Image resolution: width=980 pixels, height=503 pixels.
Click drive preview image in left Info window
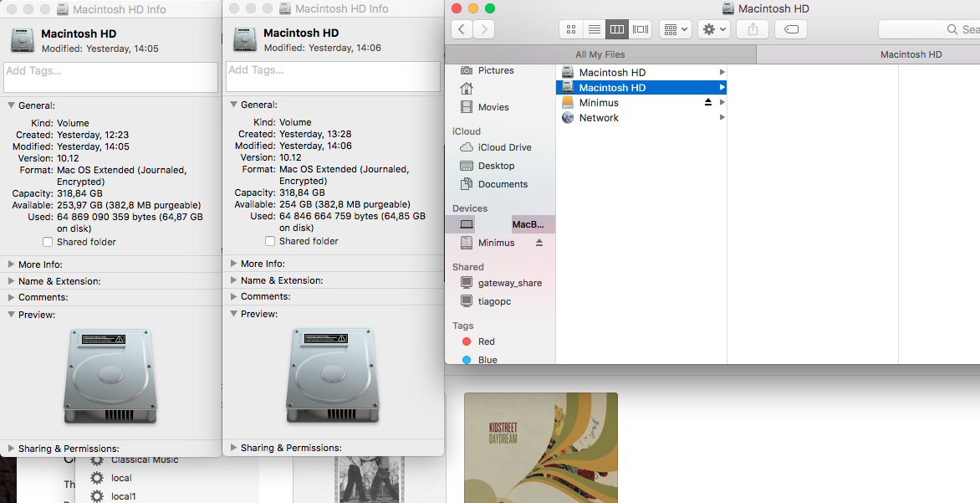(x=110, y=377)
